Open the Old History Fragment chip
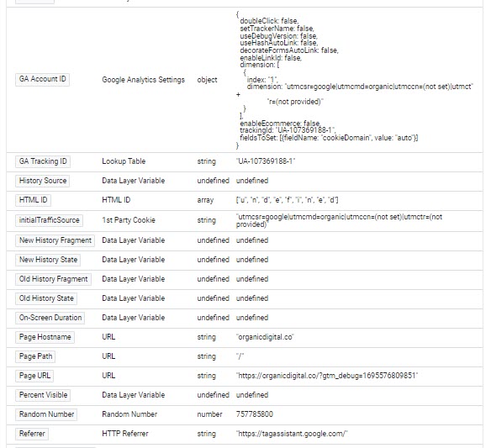The width and height of the screenshot is (491, 448). [53, 279]
